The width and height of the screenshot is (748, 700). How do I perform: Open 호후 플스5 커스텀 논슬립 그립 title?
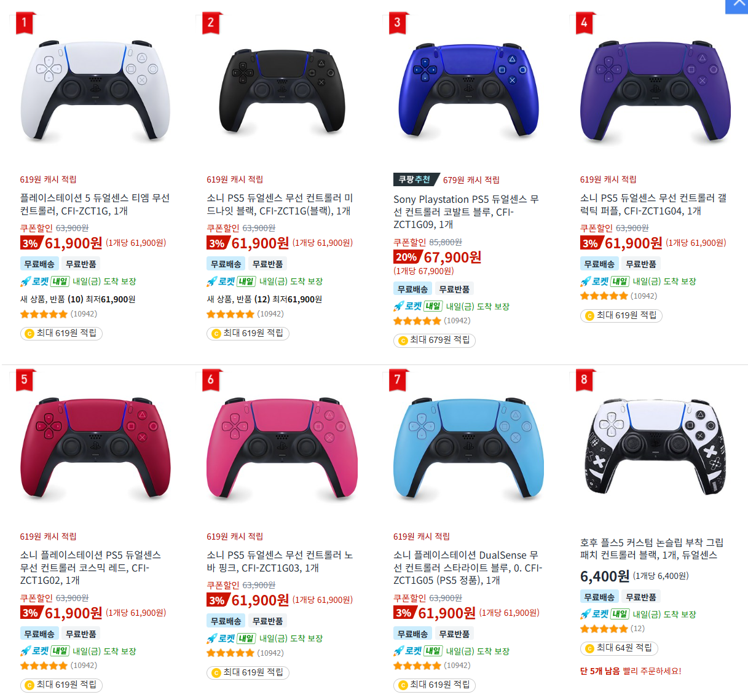[x=652, y=549]
